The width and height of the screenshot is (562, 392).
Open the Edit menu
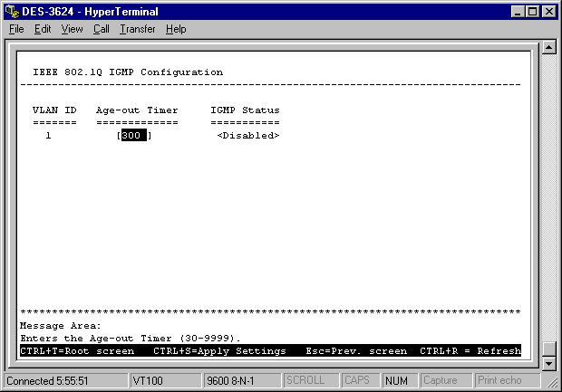tap(43, 29)
